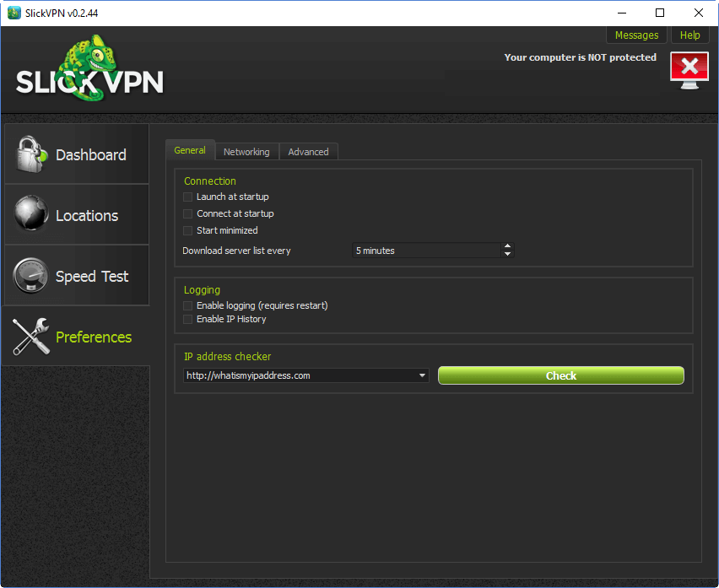Screen dimensions: 719x588
Task: Click 'Your computer is NOT protected' status text
Action: tap(580, 57)
